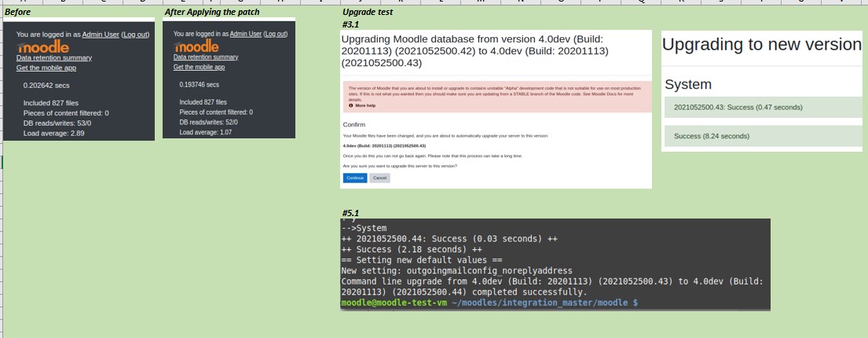Click the Moodle logo in Before panel
The height and width of the screenshot is (338, 868).
coord(43,46)
